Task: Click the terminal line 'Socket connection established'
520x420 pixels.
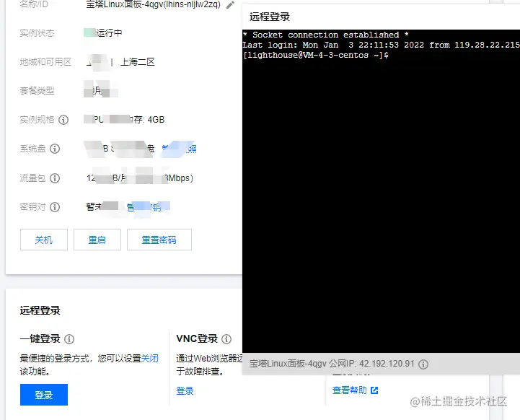Action: (x=326, y=35)
